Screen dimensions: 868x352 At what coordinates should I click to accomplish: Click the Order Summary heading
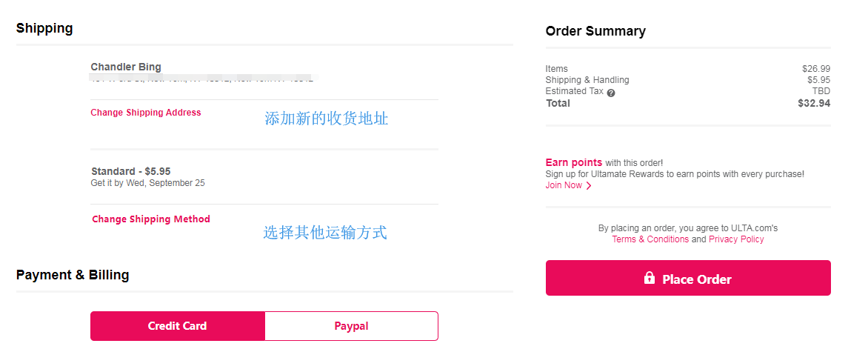(x=595, y=31)
